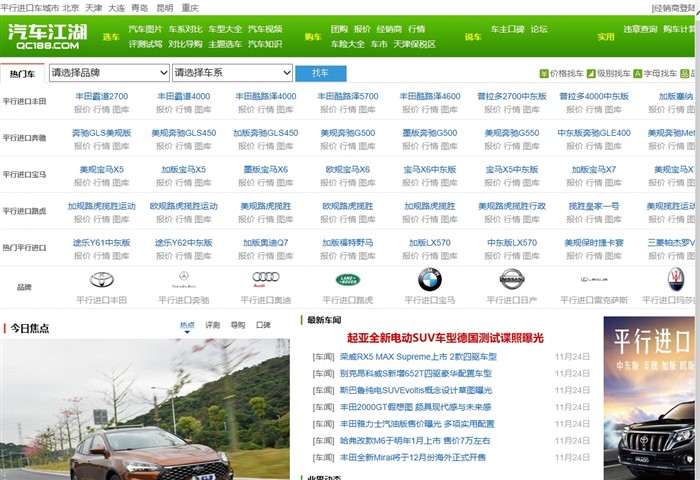The width and height of the screenshot is (700, 480).
Task: Open the Maserati brand logo
Action: (676, 280)
